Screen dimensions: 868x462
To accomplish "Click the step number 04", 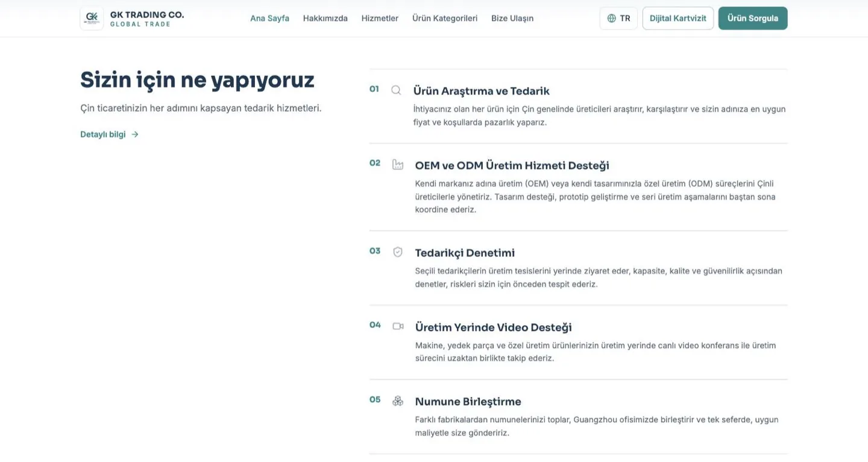I will pyautogui.click(x=375, y=325).
